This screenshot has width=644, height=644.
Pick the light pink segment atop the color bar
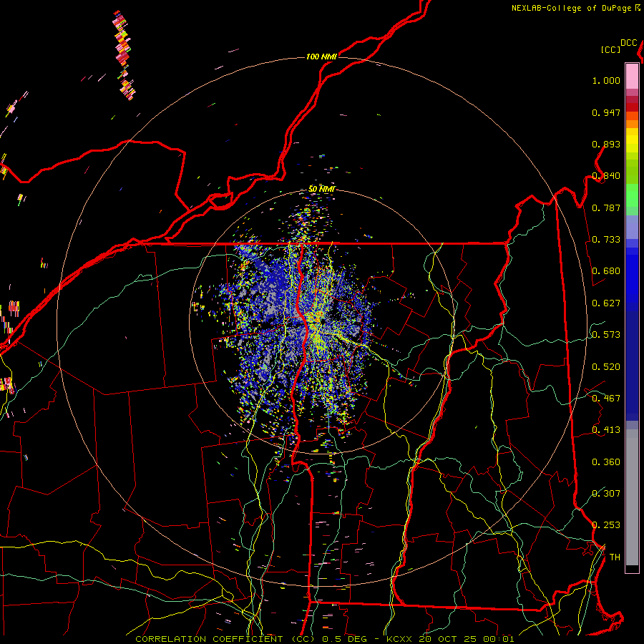tap(632, 76)
